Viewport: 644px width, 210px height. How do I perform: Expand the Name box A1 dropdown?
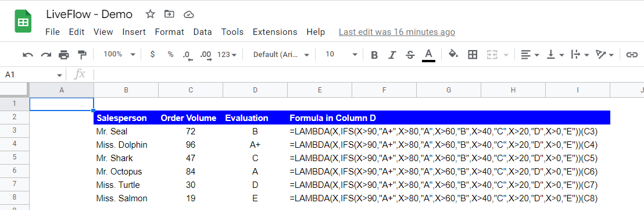pyautogui.click(x=59, y=75)
